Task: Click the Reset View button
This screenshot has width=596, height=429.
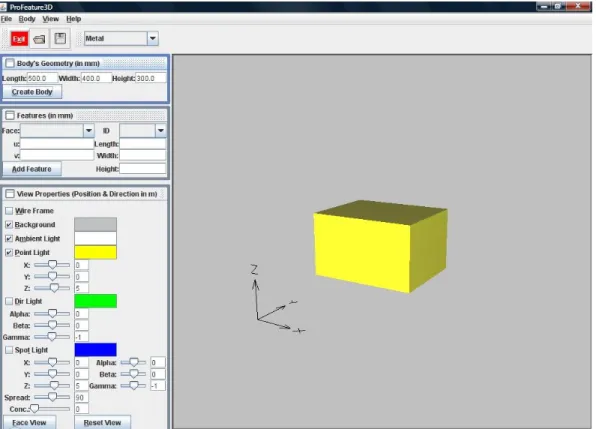Action: pos(102,422)
